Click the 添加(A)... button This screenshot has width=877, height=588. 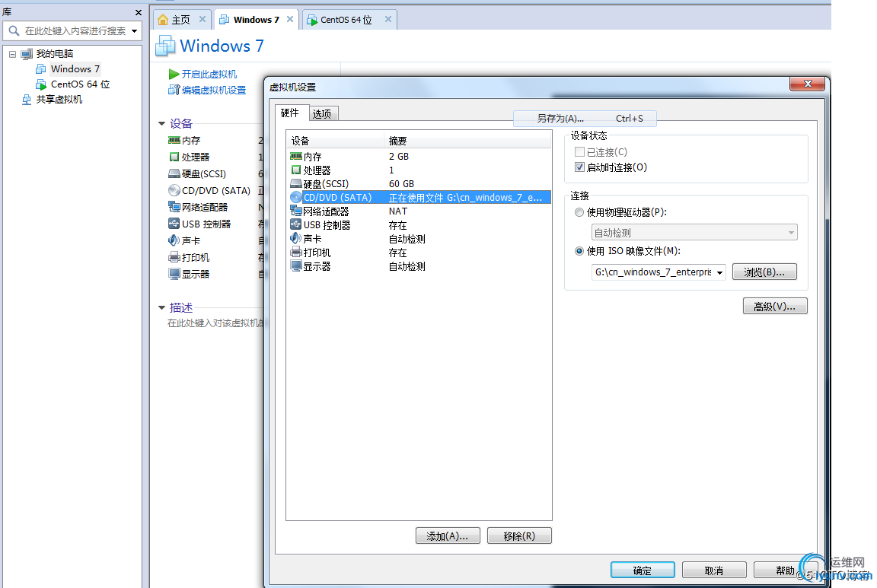coord(448,536)
